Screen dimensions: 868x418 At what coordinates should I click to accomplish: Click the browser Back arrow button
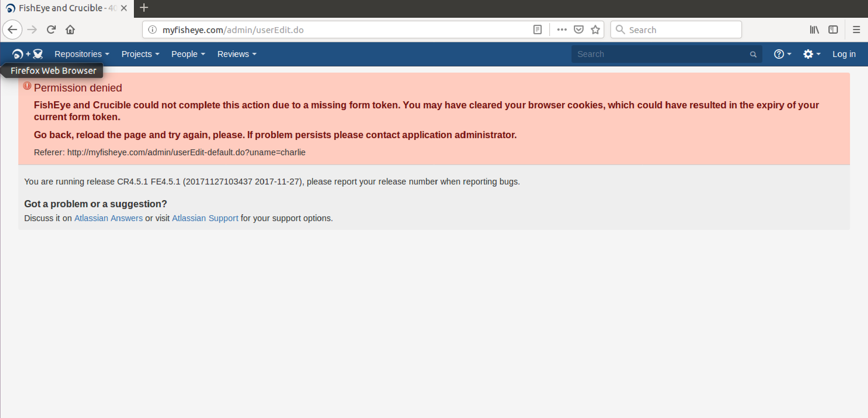tap(12, 30)
